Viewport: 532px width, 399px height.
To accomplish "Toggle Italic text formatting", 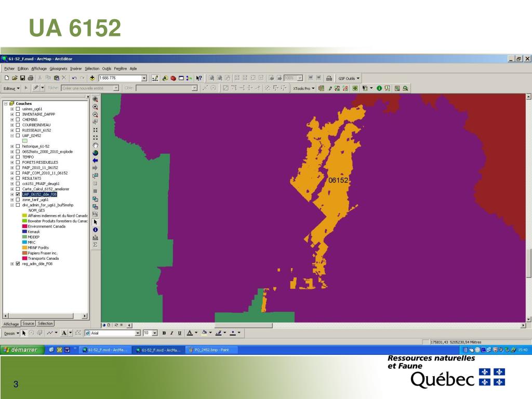I will point(171,333).
